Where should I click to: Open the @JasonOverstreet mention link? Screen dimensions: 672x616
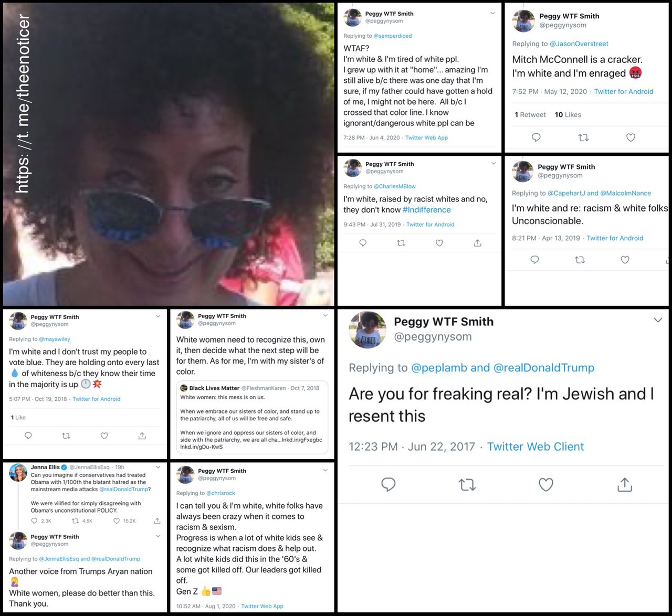[579, 44]
